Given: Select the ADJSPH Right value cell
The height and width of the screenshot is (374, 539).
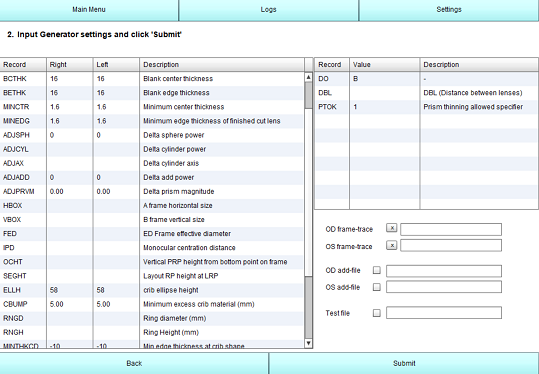Looking at the screenshot, I should [x=70, y=135].
